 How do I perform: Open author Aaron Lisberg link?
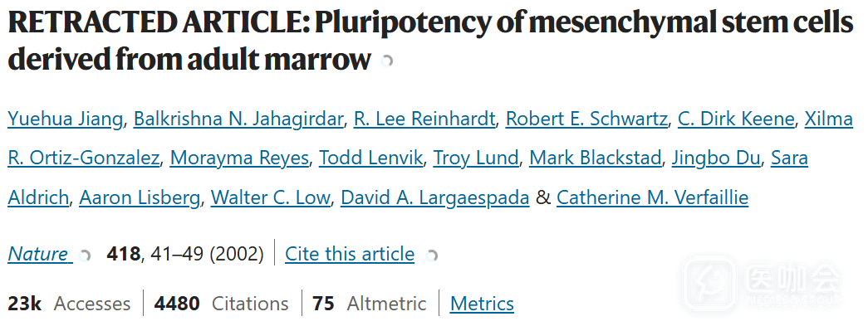coord(140,197)
